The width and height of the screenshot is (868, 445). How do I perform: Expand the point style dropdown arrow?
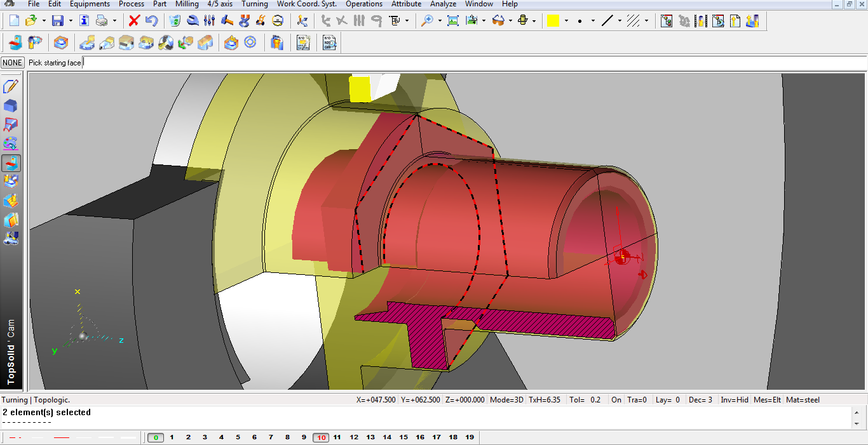point(592,21)
